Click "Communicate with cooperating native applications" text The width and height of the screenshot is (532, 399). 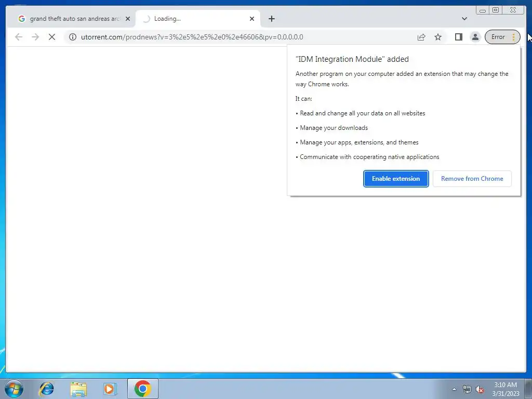coord(369,157)
